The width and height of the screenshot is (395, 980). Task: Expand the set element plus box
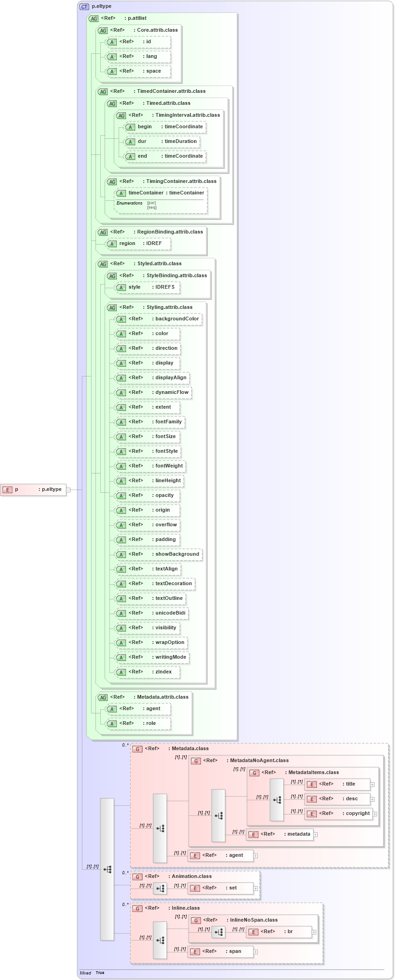coord(256,889)
